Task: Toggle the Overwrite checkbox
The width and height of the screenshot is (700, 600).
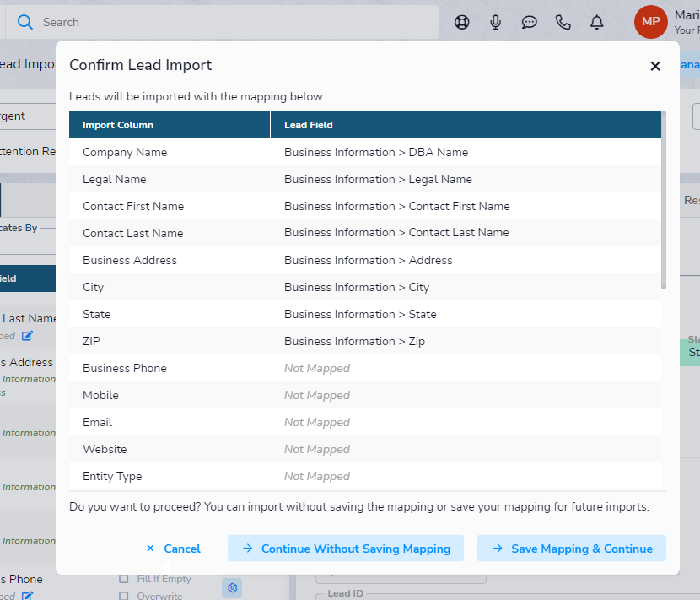Action: (124, 596)
